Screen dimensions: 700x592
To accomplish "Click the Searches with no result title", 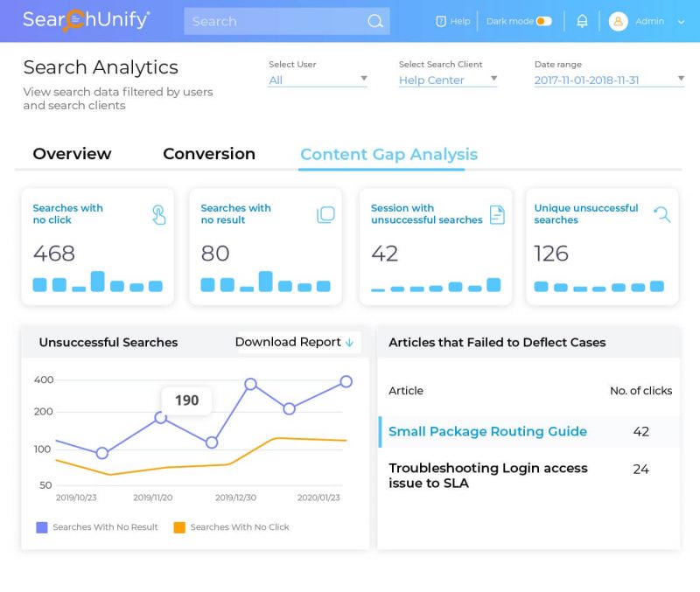I will (235, 213).
